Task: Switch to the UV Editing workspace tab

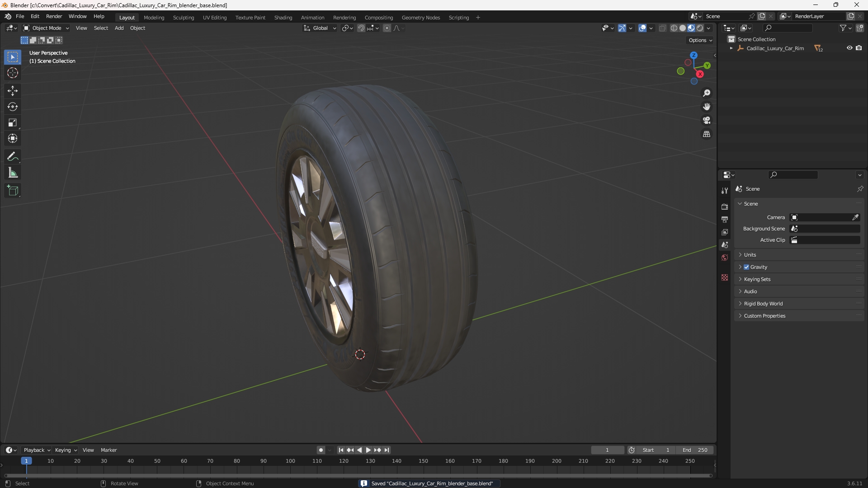Action: pos(215,18)
